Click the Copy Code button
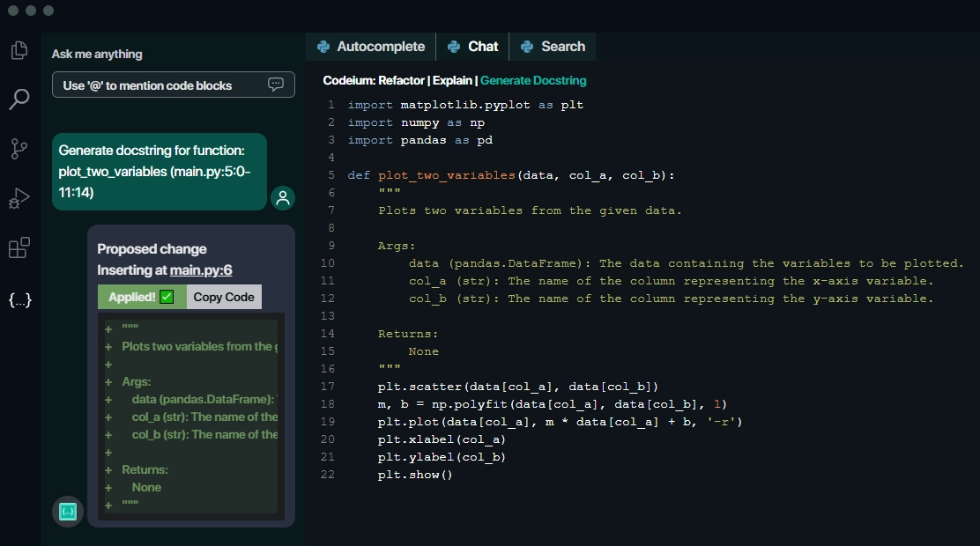This screenshot has width=980, height=546. (x=224, y=297)
